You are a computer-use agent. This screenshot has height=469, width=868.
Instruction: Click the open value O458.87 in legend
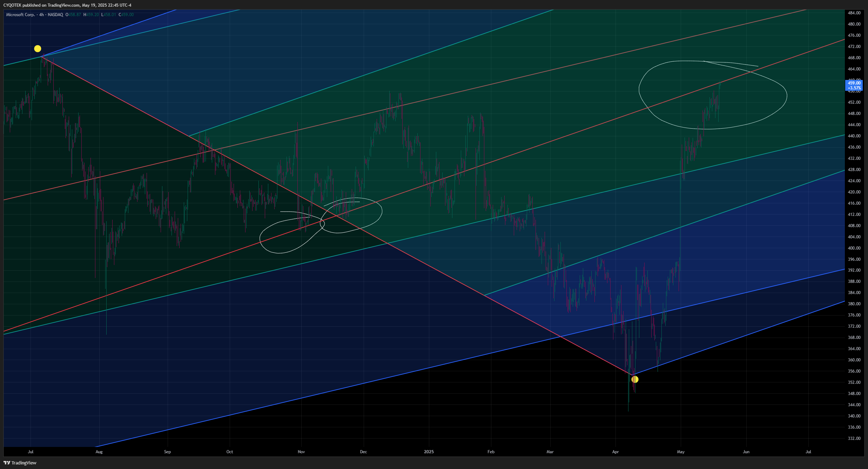[x=73, y=15]
